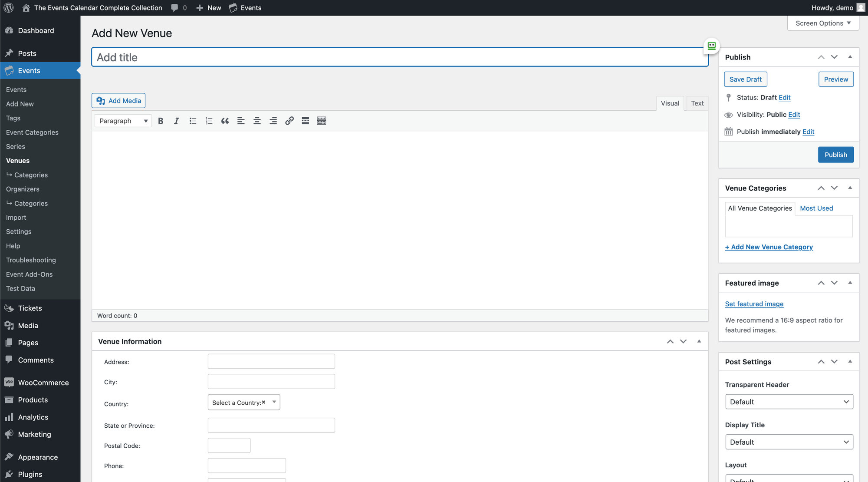The width and height of the screenshot is (868, 482).
Task: Move Post Settings panel down
Action: [x=834, y=362]
